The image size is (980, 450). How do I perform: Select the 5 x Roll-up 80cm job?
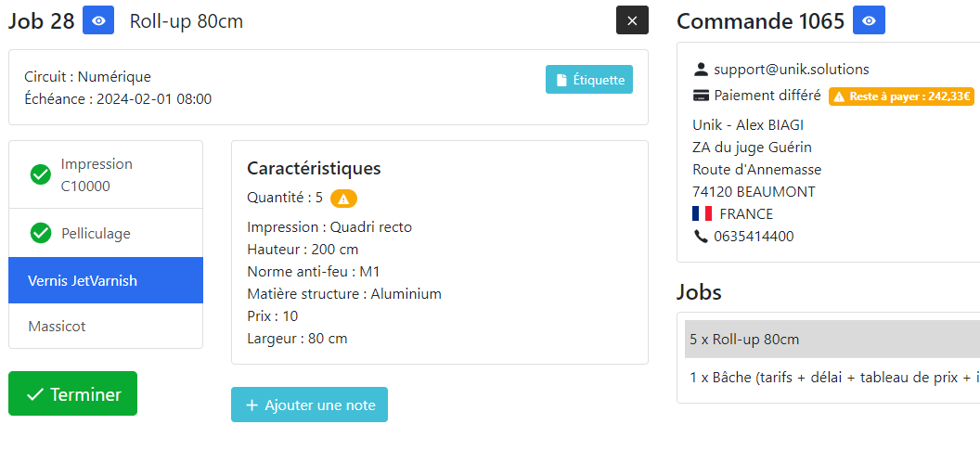tap(832, 340)
